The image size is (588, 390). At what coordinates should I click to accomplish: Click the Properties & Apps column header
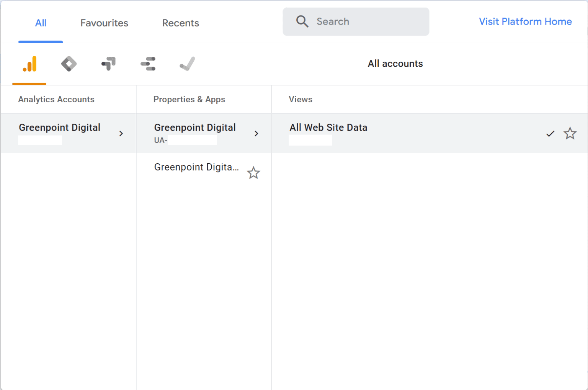click(x=189, y=99)
